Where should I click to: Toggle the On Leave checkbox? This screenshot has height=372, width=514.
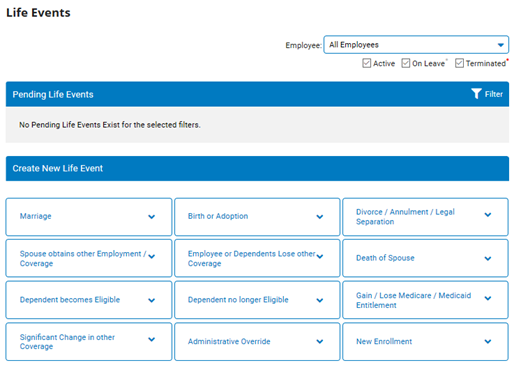(406, 63)
